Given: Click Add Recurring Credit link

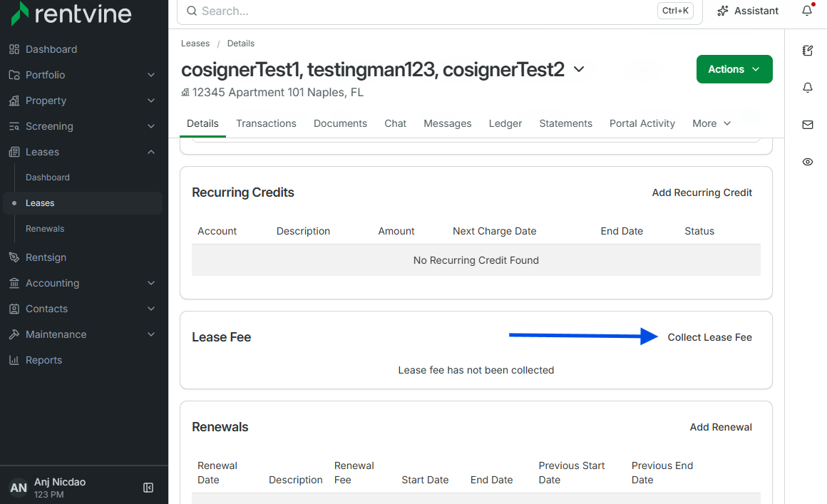Looking at the screenshot, I should [702, 192].
